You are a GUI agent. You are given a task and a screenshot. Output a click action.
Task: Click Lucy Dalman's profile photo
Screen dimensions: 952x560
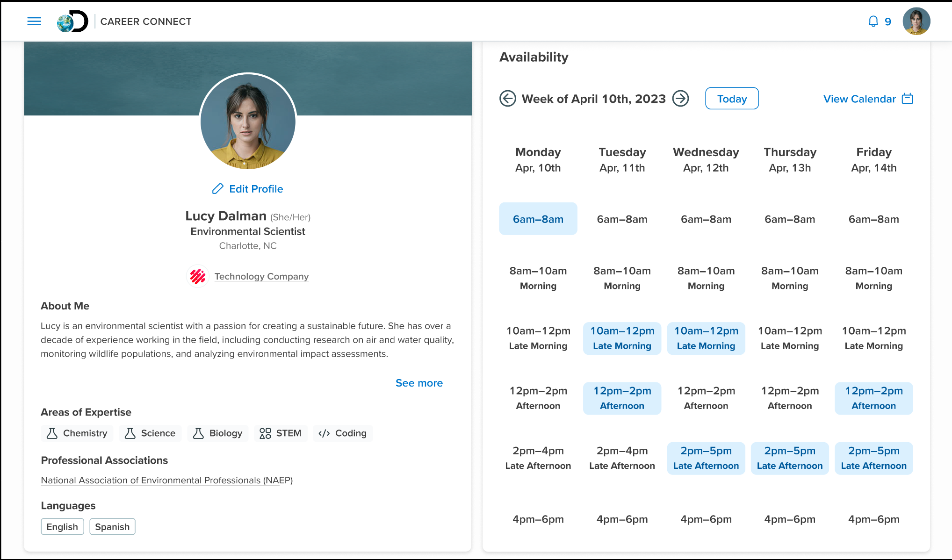pos(248,121)
